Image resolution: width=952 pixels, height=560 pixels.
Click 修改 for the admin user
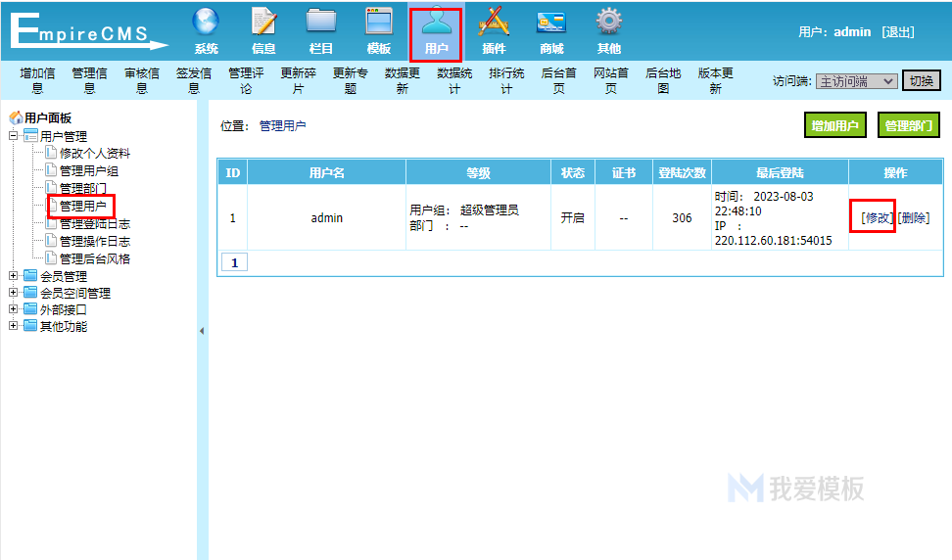[877, 217]
